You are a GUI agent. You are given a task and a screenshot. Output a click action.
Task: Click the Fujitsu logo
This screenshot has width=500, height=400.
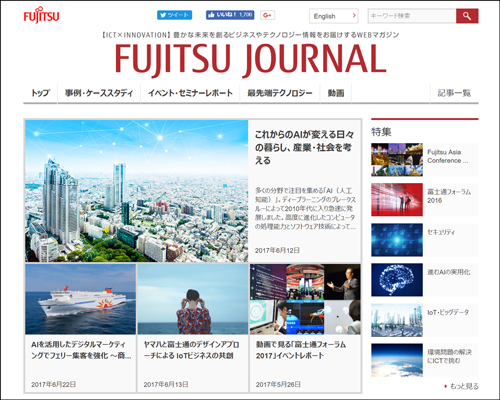[x=41, y=15]
